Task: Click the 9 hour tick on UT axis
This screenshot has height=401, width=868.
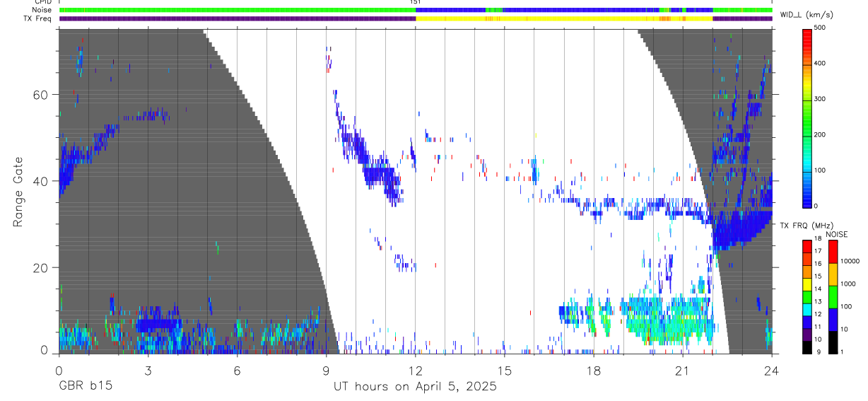Action: 326,371
